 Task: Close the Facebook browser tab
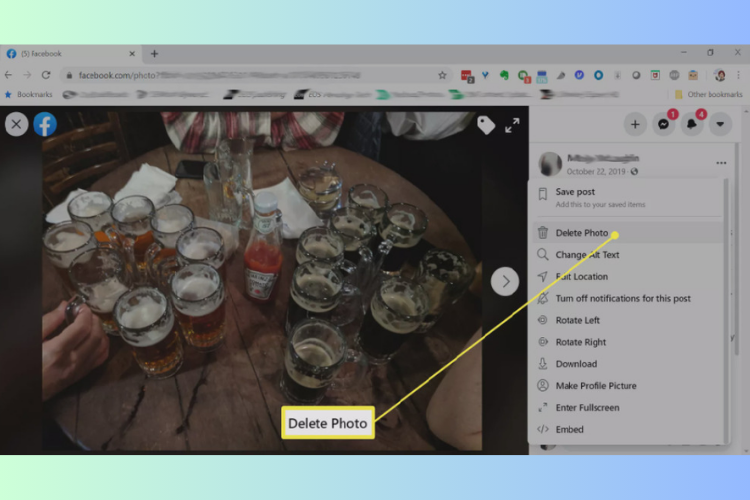coord(132,54)
